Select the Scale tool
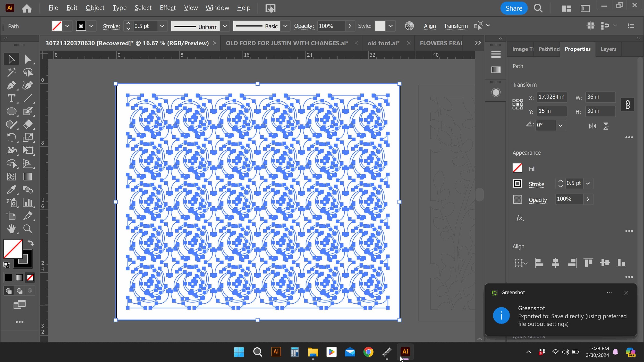Viewport: 644px width, 362px height. click(x=28, y=137)
